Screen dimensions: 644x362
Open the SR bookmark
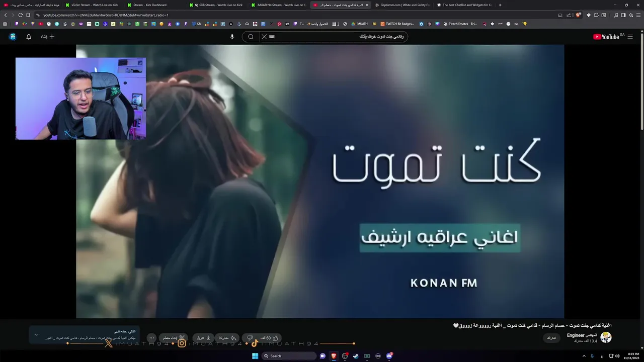pyautogui.click(x=196, y=24)
